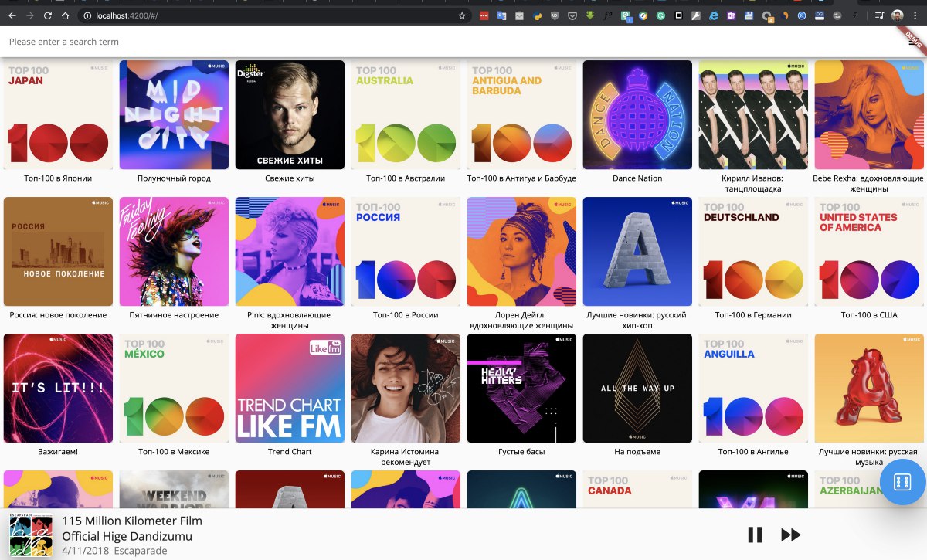Open the Top 100 Anguilla cover
The width and height of the screenshot is (927, 560).
(753, 388)
